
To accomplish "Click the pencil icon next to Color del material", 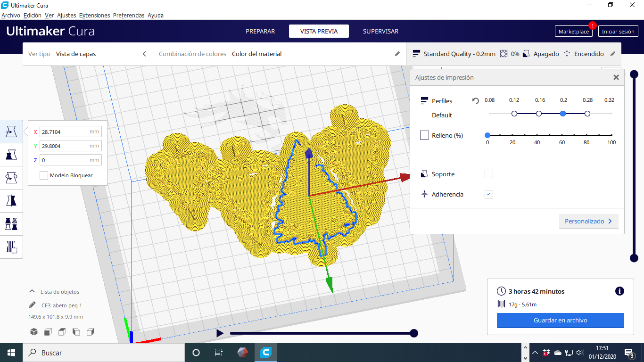I will pos(397,54).
